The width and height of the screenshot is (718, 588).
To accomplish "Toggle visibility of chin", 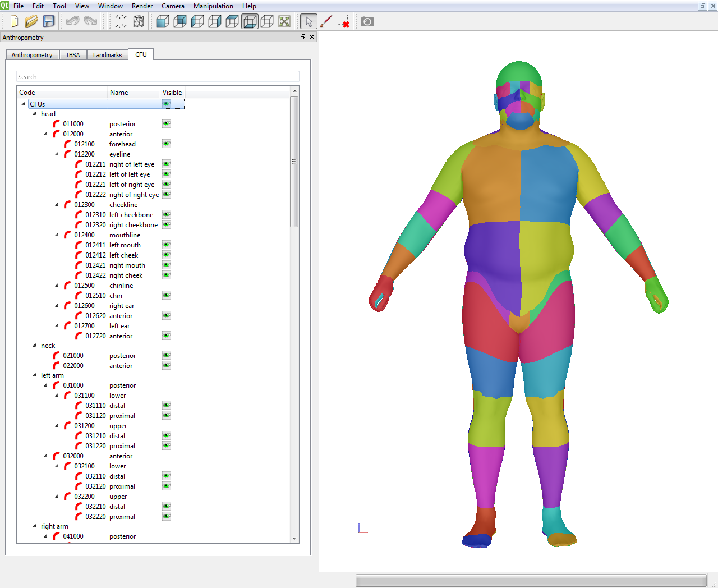I will click(167, 295).
